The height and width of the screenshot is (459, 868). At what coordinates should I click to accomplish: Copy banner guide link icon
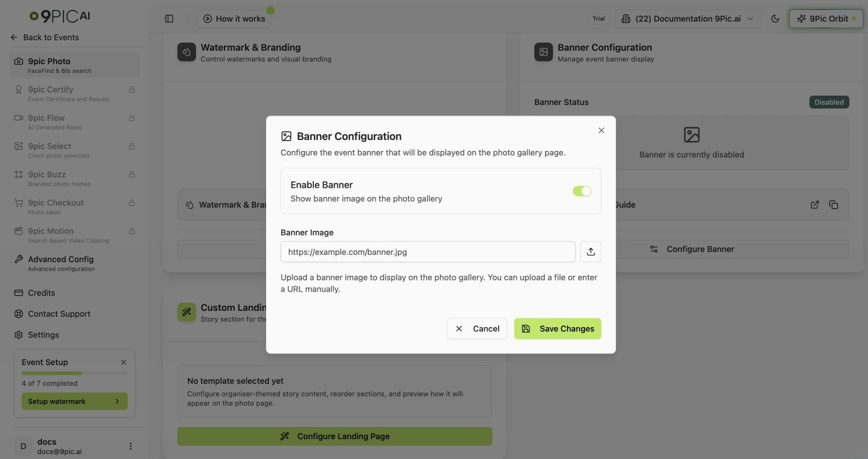[x=834, y=205]
